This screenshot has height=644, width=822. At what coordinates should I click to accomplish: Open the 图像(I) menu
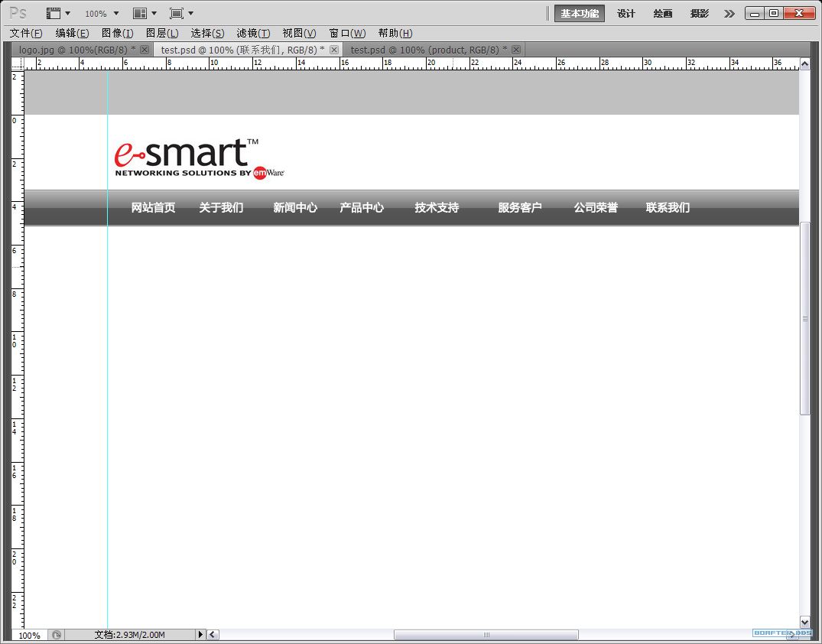[x=118, y=33]
